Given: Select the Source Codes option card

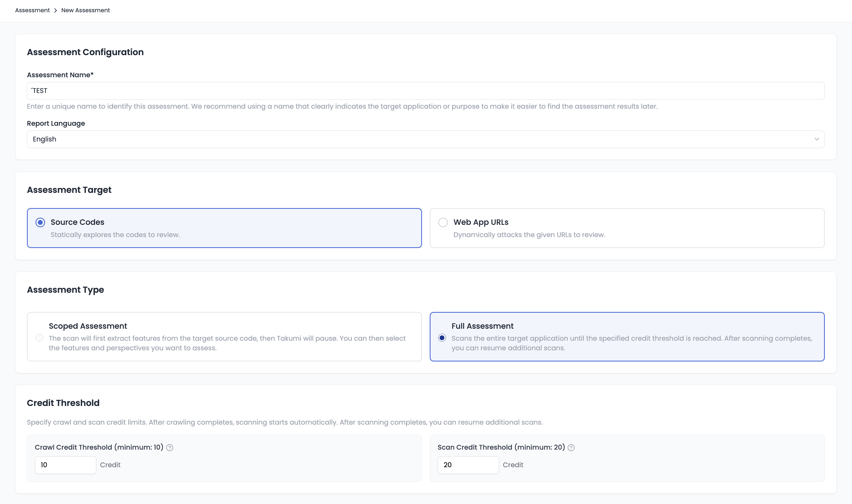Looking at the screenshot, I should (x=225, y=228).
